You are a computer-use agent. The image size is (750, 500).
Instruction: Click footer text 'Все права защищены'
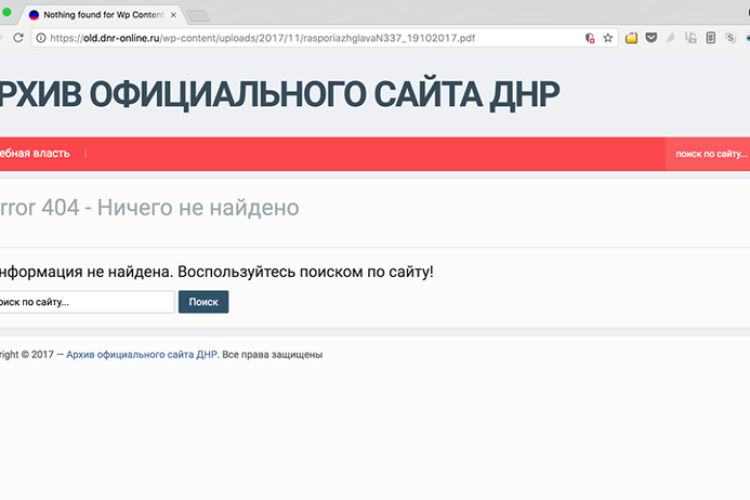pos(272,355)
